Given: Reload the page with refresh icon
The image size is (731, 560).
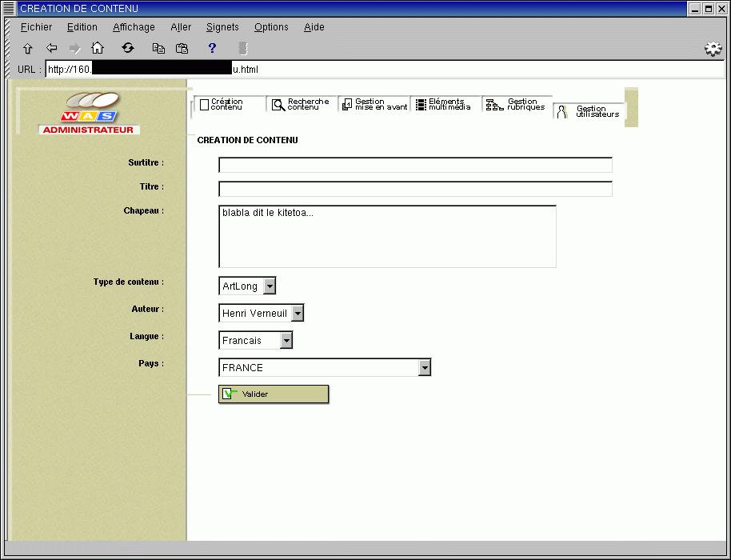Looking at the screenshot, I should (x=128, y=49).
